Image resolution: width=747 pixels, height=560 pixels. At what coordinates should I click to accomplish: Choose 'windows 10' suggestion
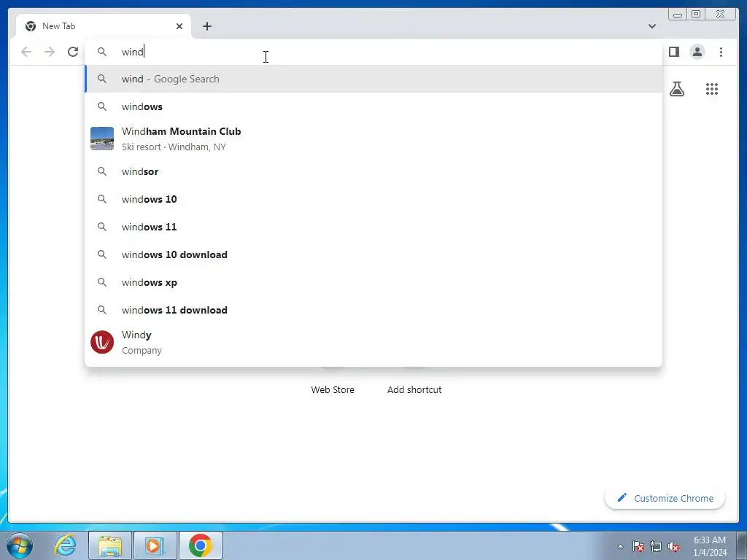pyautogui.click(x=373, y=199)
